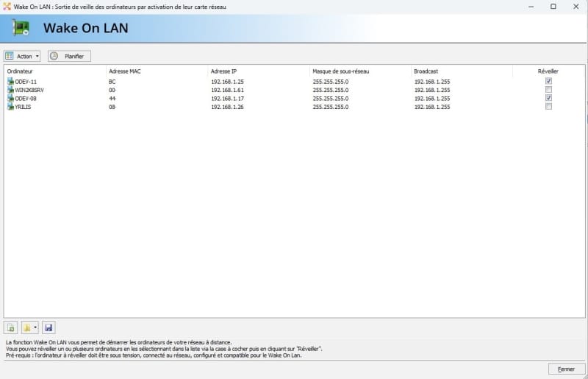The height and width of the screenshot is (379, 588).
Task: Tick the Réveiller checkbox for YRILIS
Action: point(548,107)
